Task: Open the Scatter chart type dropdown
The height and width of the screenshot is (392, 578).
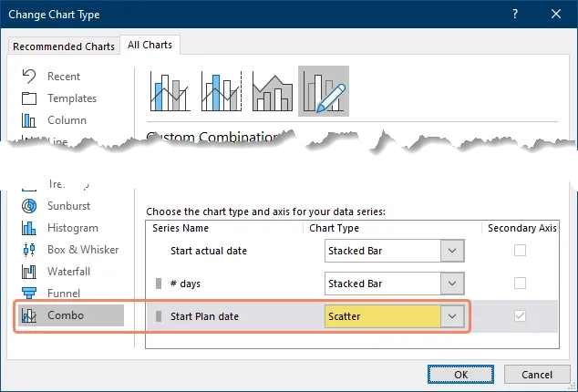Action: click(x=452, y=316)
